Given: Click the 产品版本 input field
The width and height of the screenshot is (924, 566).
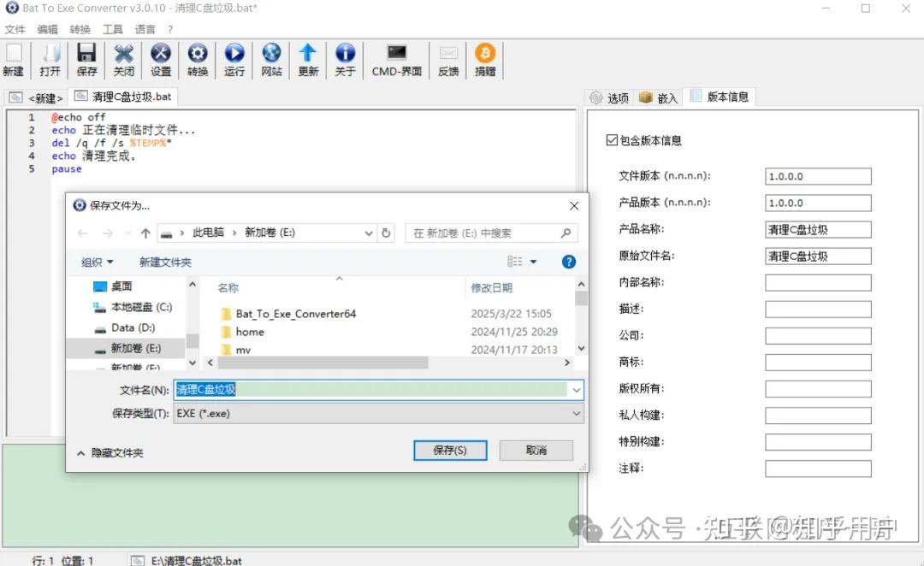Looking at the screenshot, I should coord(818,203).
